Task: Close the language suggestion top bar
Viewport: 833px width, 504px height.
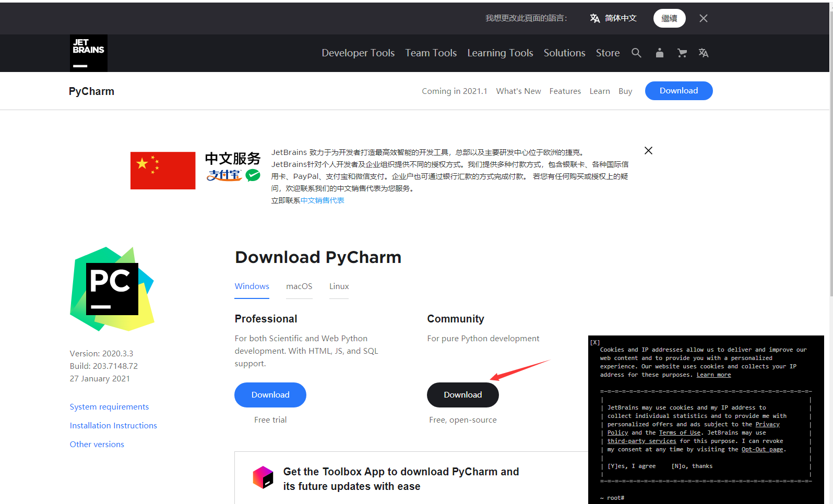Action: [x=704, y=18]
